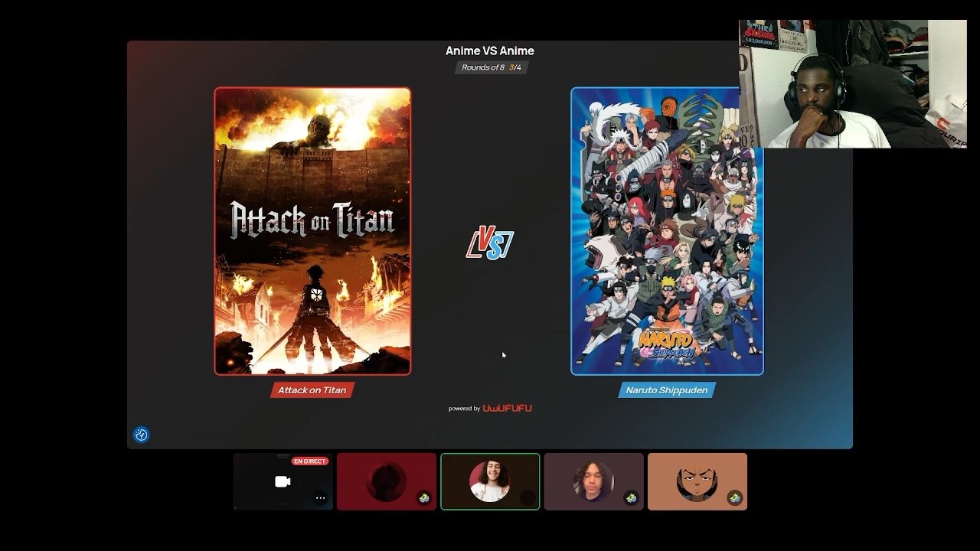Click the activity badge on the red participant tile
Viewport: 980px width, 551px height.
tap(424, 498)
